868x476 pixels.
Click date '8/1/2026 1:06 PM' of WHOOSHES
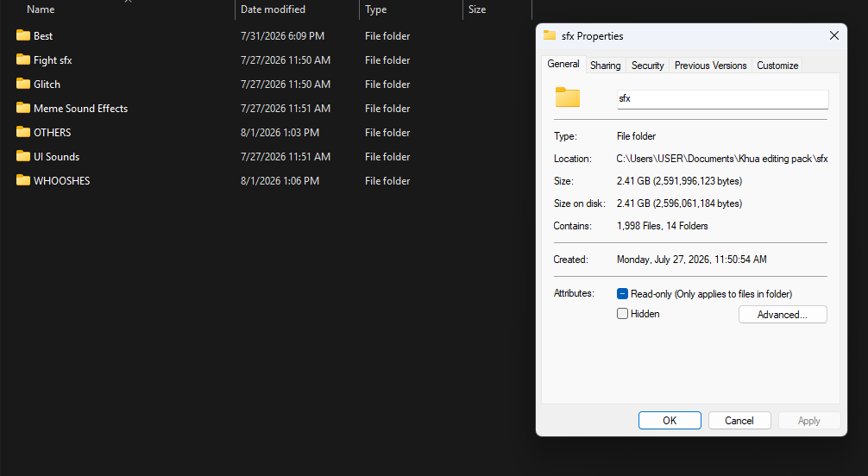pyautogui.click(x=280, y=181)
